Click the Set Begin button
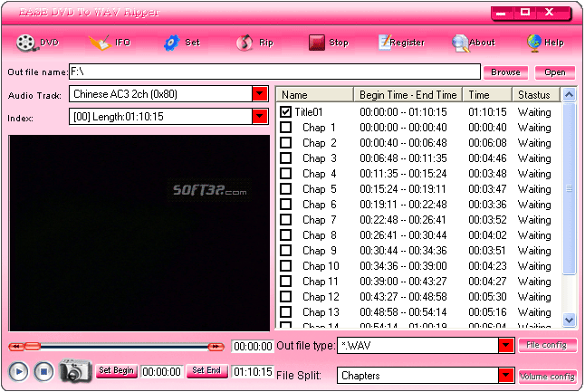The width and height of the screenshot is (585, 392). pyautogui.click(x=117, y=371)
